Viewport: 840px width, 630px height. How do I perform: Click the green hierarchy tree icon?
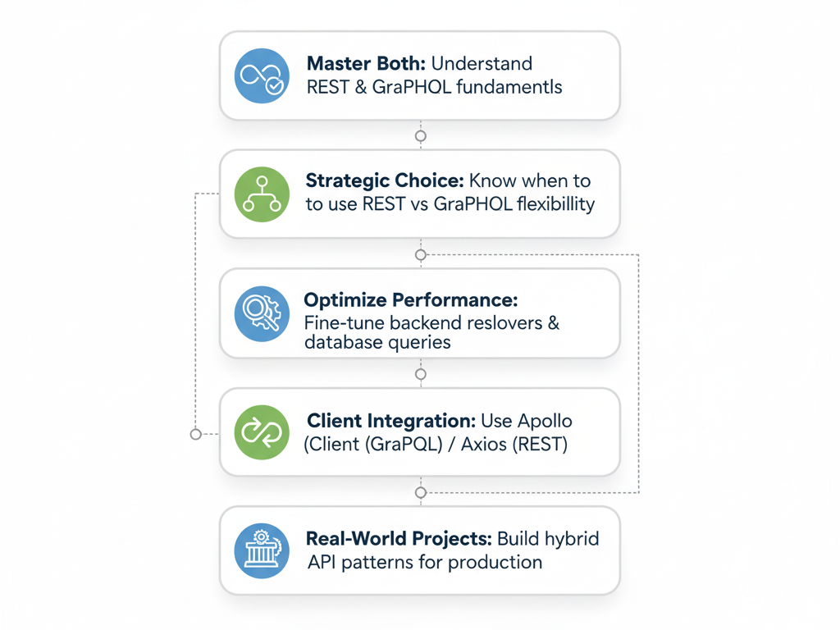[x=262, y=194]
